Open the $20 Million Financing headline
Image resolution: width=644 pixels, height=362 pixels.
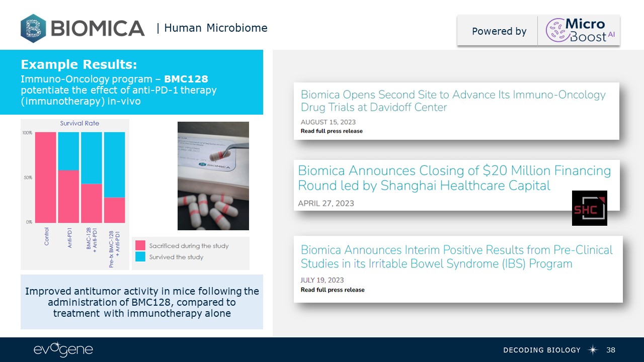[x=454, y=178]
